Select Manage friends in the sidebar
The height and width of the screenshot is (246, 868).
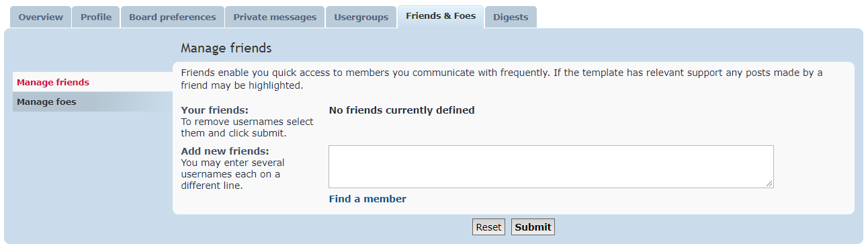pos(93,82)
